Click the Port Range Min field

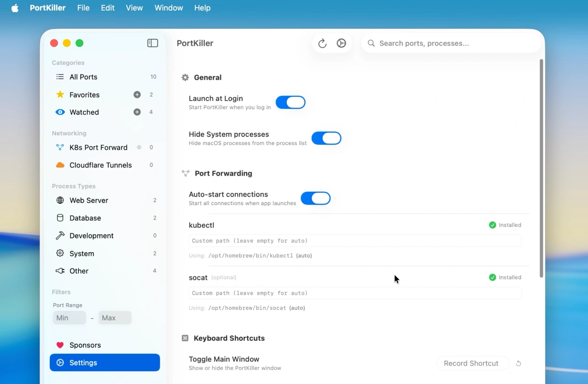pyautogui.click(x=69, y=318)
